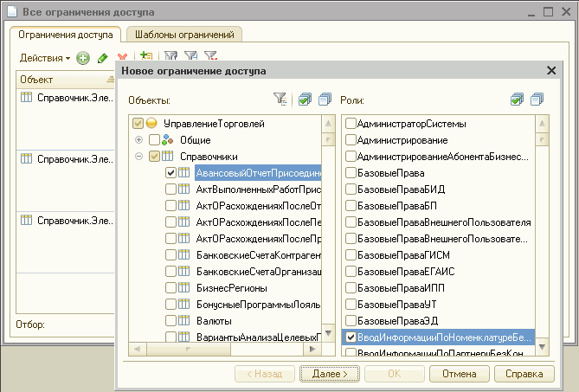Uncheck ВводИнформацииПоНоменклатуреБе role checkbox
Viewport: 579px width, 392px height.
pyautogui.click(x=351, y=337)
